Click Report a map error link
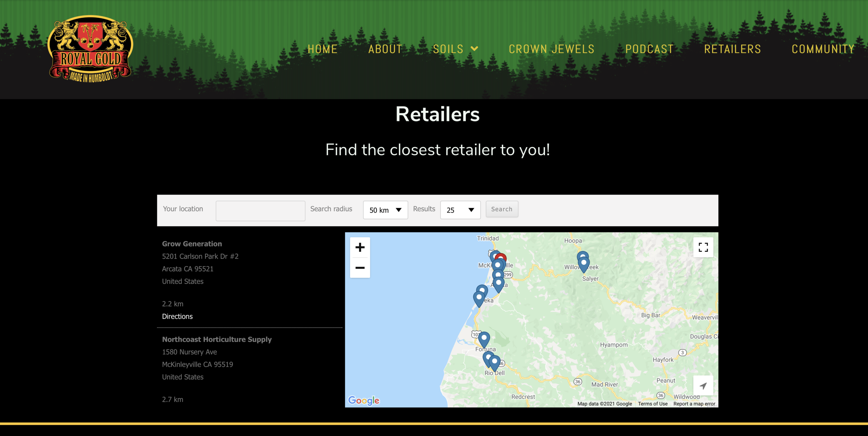 [694, 404]
